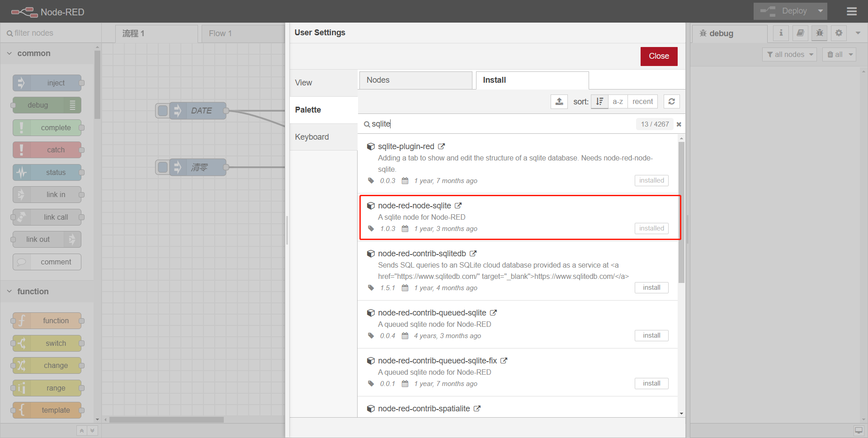
Task: Close the User Settings dialog
Action: (x=659, y=56)
